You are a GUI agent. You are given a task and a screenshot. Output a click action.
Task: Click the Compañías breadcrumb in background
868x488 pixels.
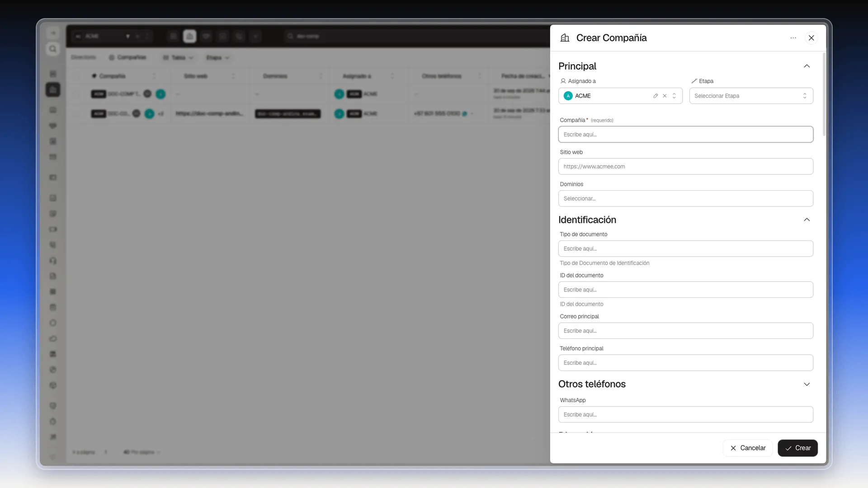coord(127,57)
